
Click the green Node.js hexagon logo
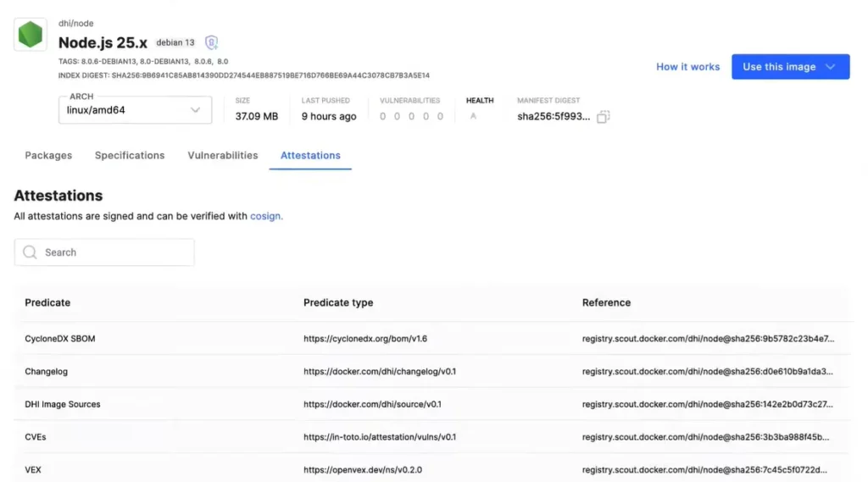pyautogui.click(x=30, y=35)
